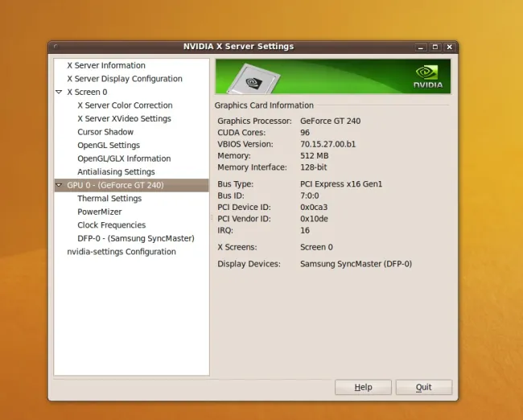Collapse the GPU 0 tree node arrow
This screenshot has height=420, width=523.
59,185
